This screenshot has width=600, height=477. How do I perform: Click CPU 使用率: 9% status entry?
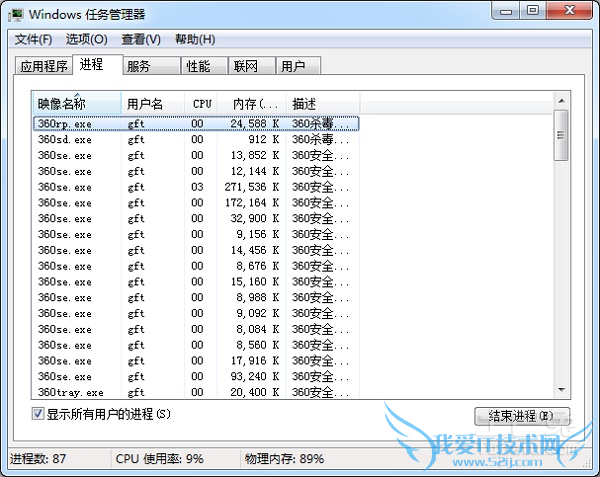[160, 458]
